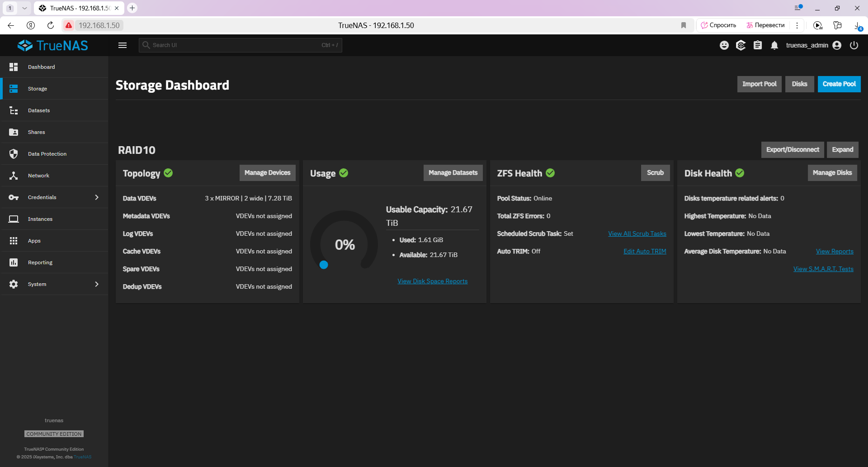Switch to the TrueNAS browser tab
The height and width of the screenshot is (467, 868).
point(79,8)
